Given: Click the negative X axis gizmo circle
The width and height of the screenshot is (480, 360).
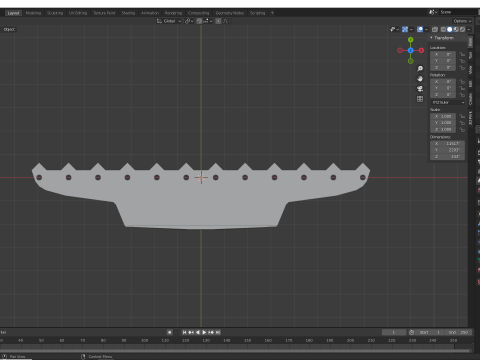Looking at the screenshot, I should tap(400, 50).
